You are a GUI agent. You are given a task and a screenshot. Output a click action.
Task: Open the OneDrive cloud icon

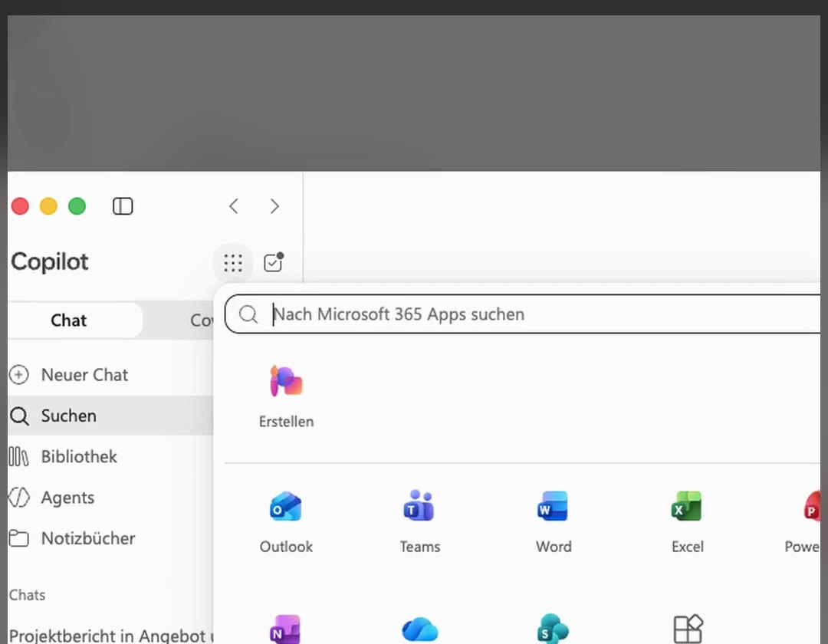pyautogui.click(x=420, y=629)
